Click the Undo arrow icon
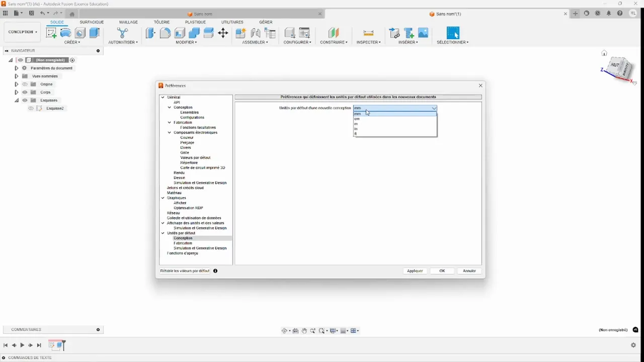 click(43, 14)
